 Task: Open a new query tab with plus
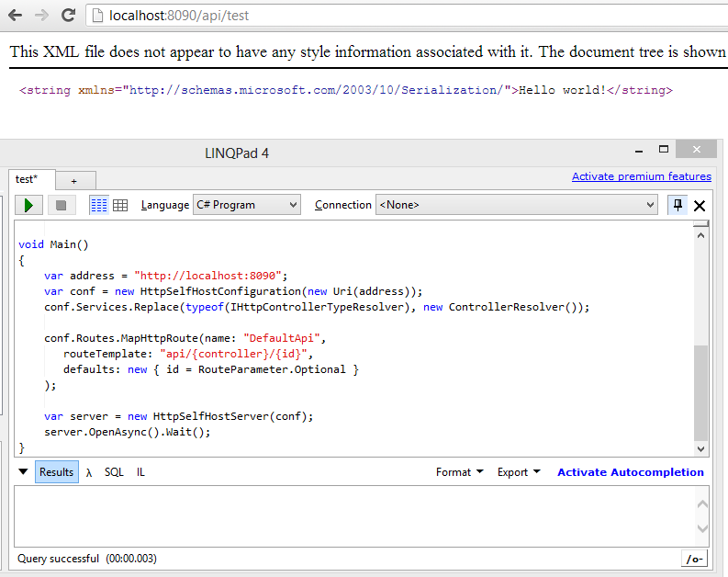tap(75, 181)
